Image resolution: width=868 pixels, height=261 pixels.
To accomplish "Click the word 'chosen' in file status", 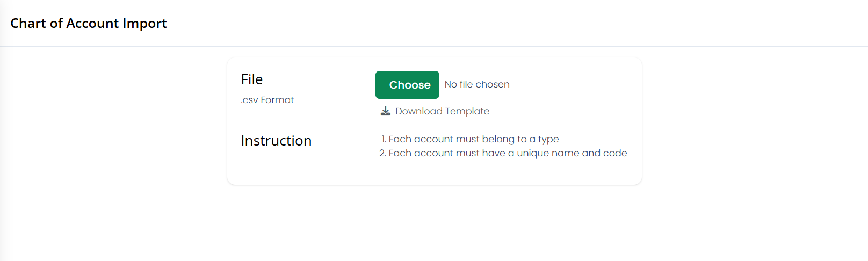I will (x=493, y=84).
